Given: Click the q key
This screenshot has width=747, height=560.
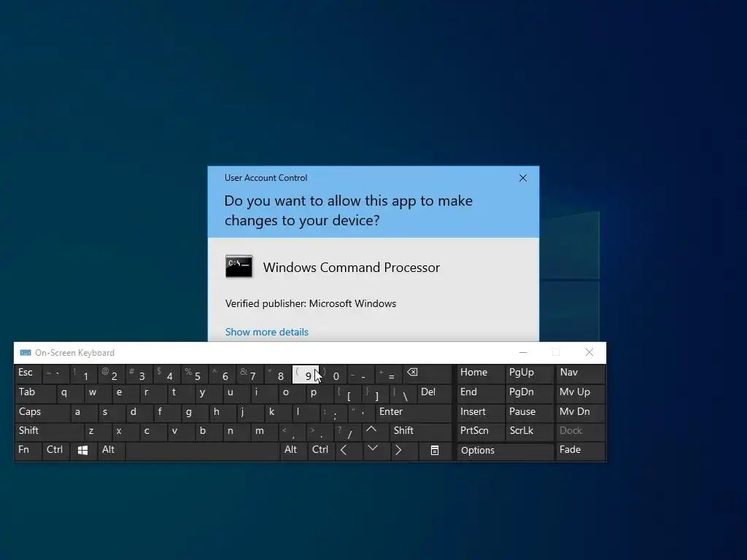Looking at the screenshot, I should (x=69, y=393).
